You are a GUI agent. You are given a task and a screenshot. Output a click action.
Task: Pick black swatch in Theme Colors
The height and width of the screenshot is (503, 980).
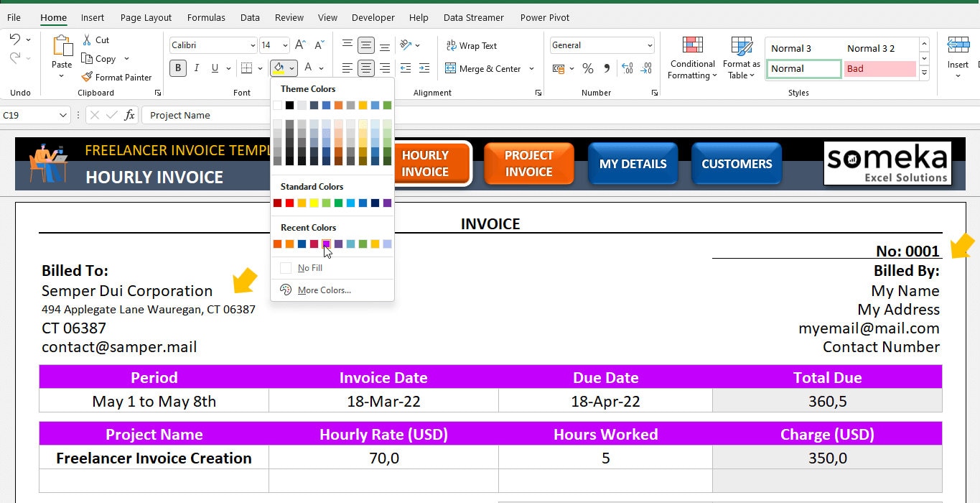pos(289,106)
